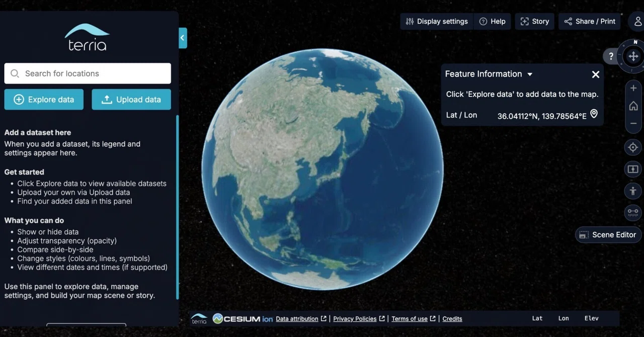Click the 'Add a dataset here' heading
The width and height of the screenshot is (644, 337).
coord(38,133)
